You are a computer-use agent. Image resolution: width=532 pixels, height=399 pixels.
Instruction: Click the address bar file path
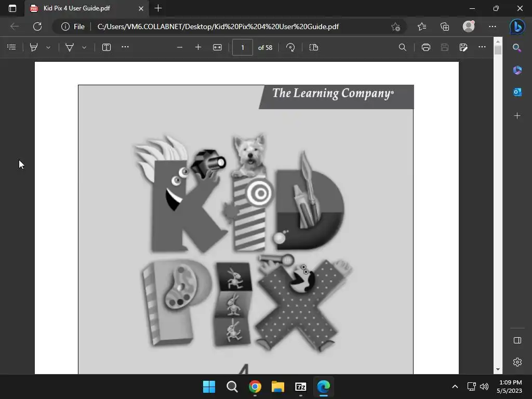[218, 26]
